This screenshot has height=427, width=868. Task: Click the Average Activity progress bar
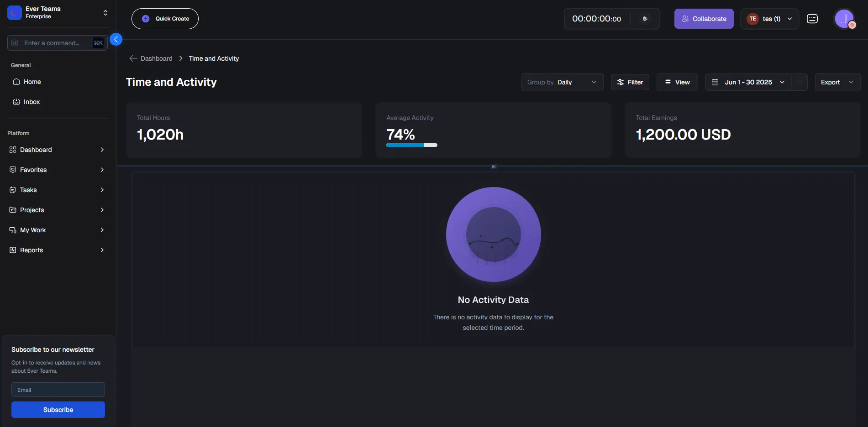pyautogui.click(x=412, y=145)
